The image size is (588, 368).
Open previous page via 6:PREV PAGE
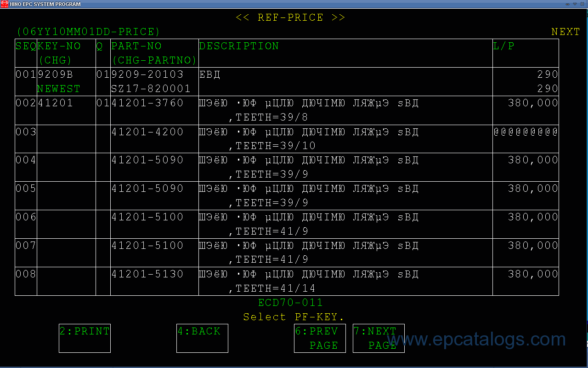tap(320, 338)
